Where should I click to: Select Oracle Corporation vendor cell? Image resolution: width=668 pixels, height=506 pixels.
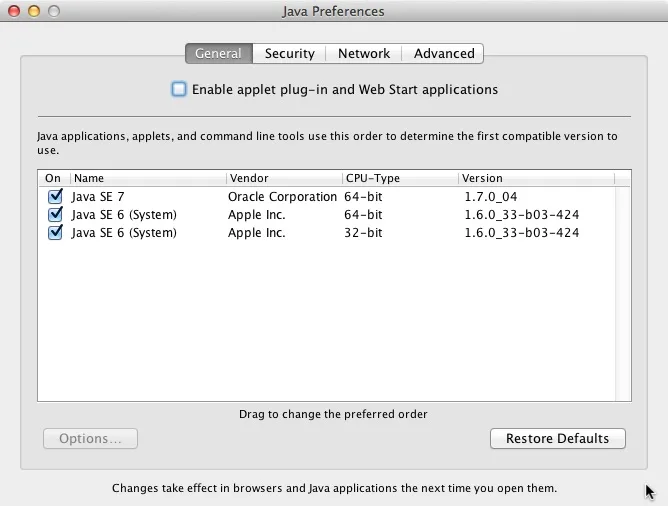pyautogui.click(x=282, y=196)
